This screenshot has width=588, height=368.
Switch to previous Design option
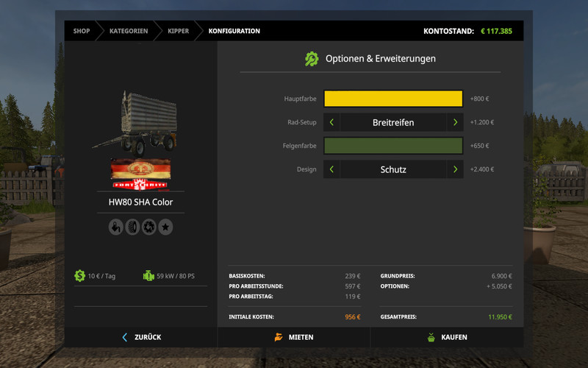(x=331, y=169)
